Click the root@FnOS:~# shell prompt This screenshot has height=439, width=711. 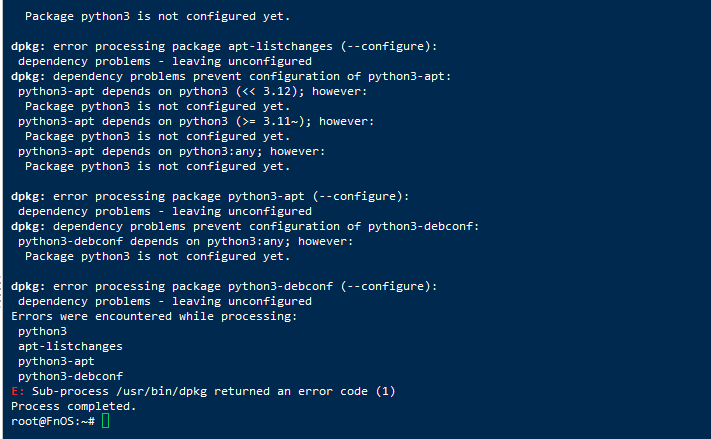tap(53, 421)
